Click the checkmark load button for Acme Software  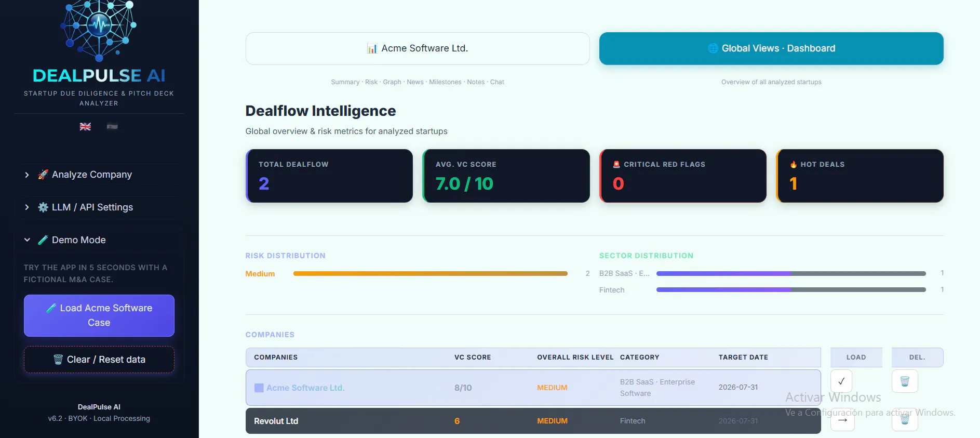(x=841, y=381)
